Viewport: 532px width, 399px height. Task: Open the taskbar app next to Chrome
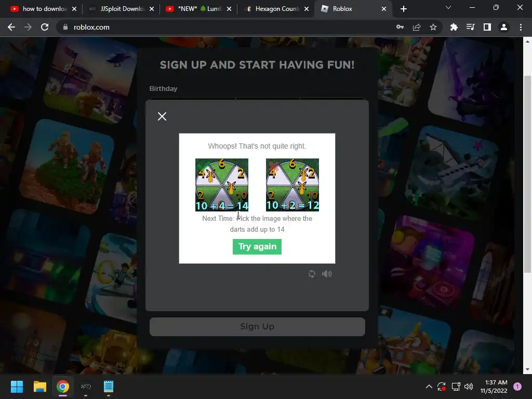(86, 387)
